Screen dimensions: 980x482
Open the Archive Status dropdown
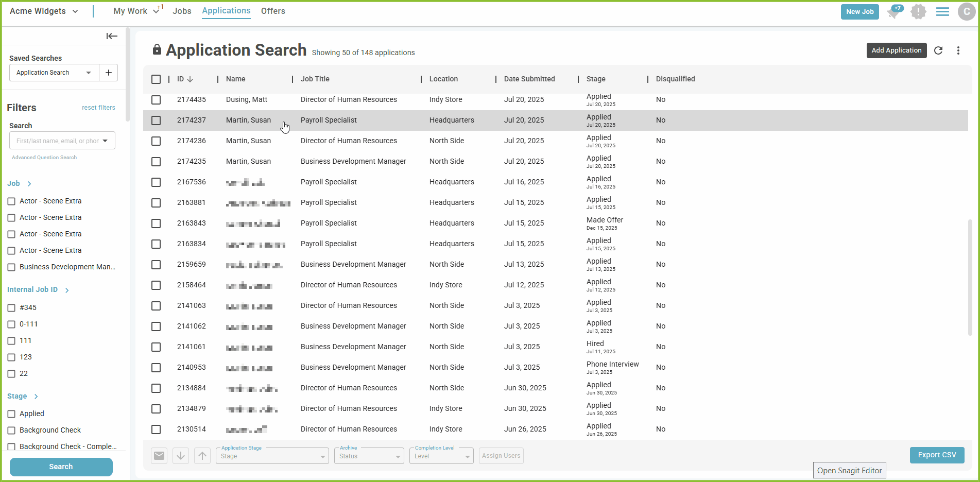[369, 456]
